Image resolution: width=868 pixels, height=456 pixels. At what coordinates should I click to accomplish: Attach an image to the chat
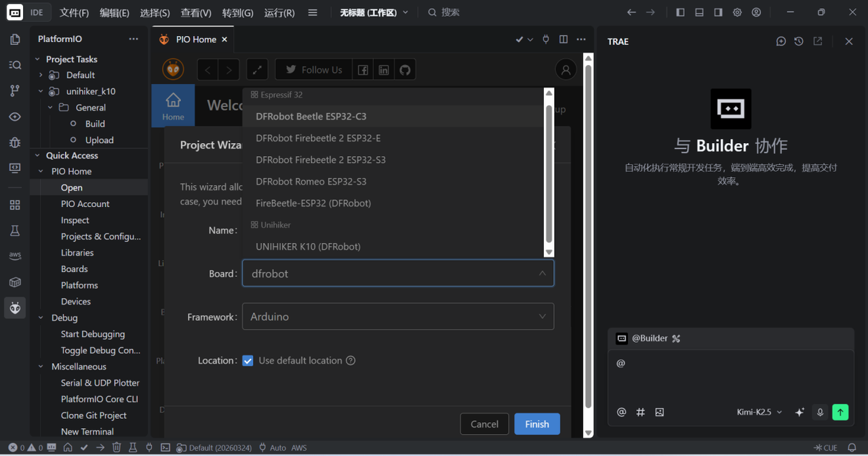tap(659, 412)
